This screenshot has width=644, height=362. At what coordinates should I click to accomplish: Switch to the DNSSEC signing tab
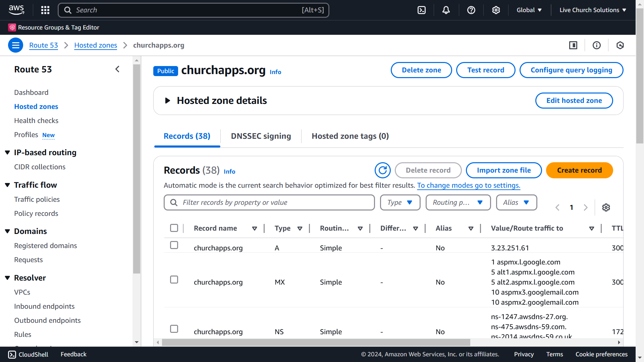261,136
